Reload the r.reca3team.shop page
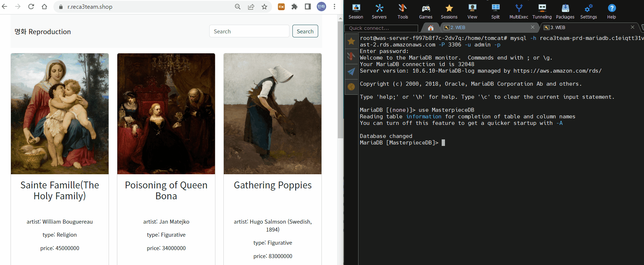The image size is (644, 265). 31,7
